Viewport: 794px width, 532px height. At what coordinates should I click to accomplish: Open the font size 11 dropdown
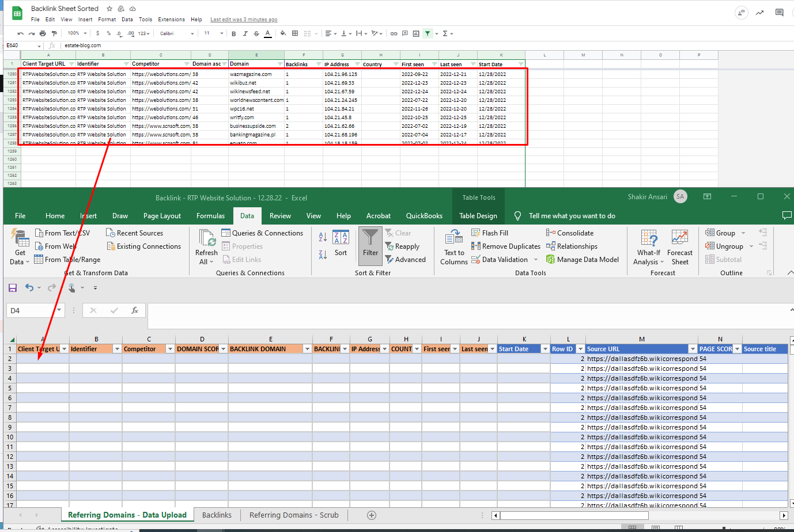213,33
